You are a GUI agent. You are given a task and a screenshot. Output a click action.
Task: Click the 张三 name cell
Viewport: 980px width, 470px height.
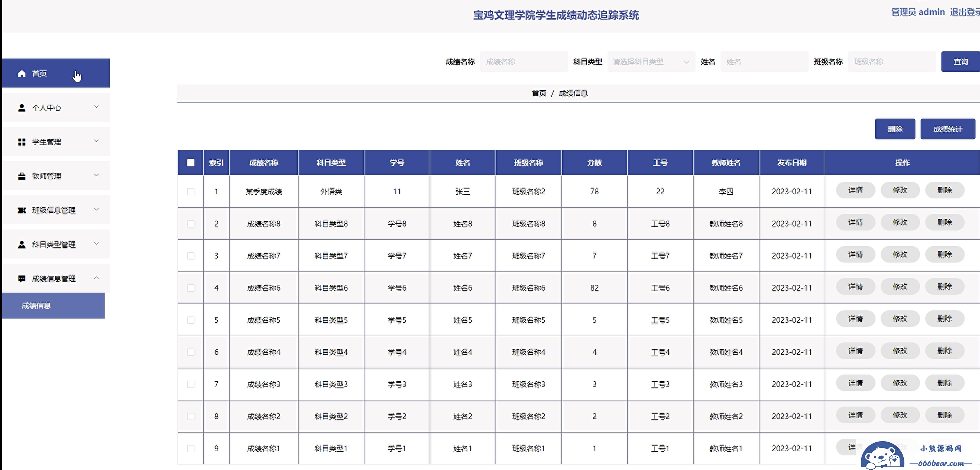click(462, 192)
